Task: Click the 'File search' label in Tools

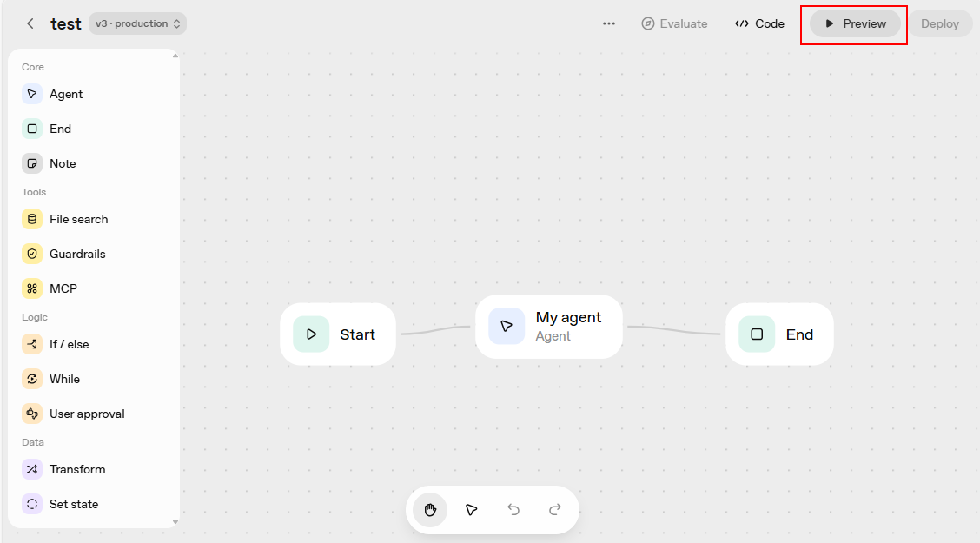Action: 79,219
